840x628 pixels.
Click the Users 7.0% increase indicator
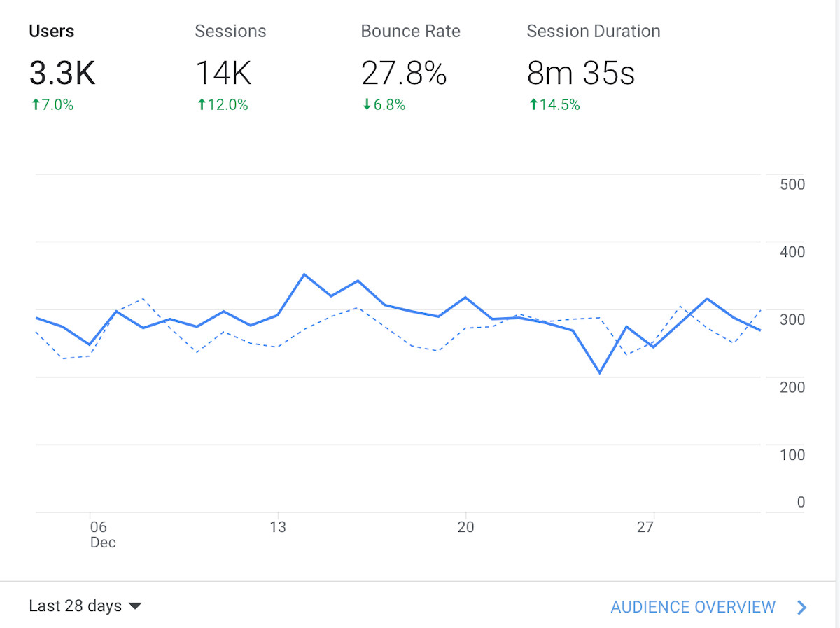pyautogui.click(x=52, y=105)
